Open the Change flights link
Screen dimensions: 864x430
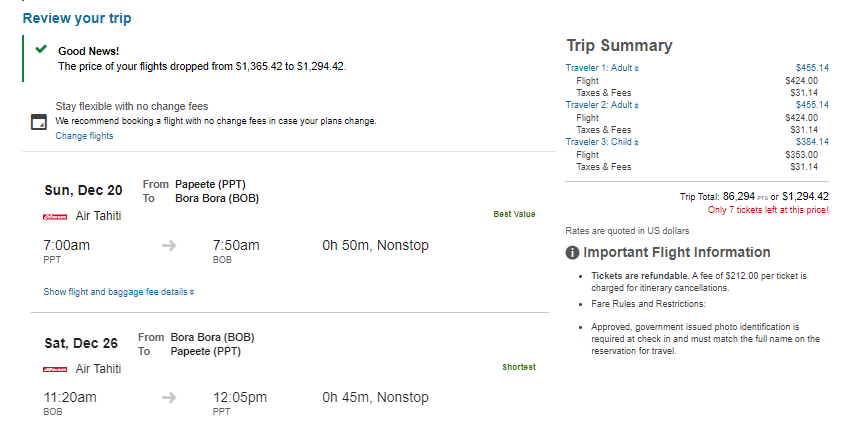pos(84,136)
